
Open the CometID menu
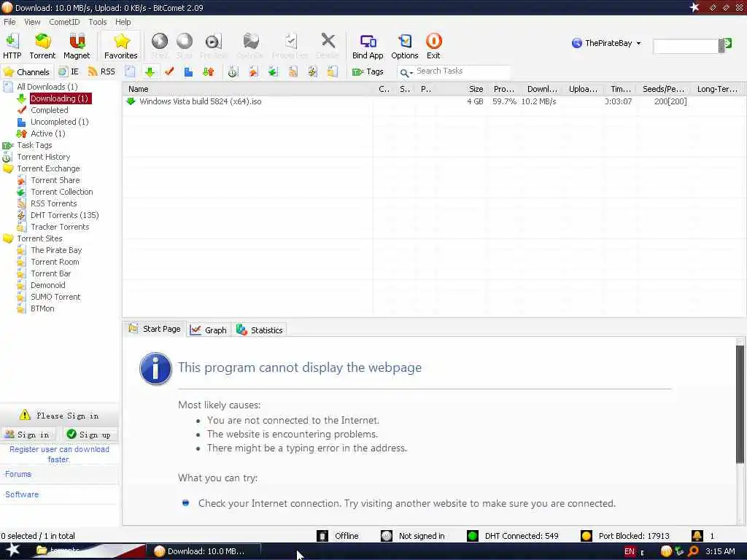point(64,22)
